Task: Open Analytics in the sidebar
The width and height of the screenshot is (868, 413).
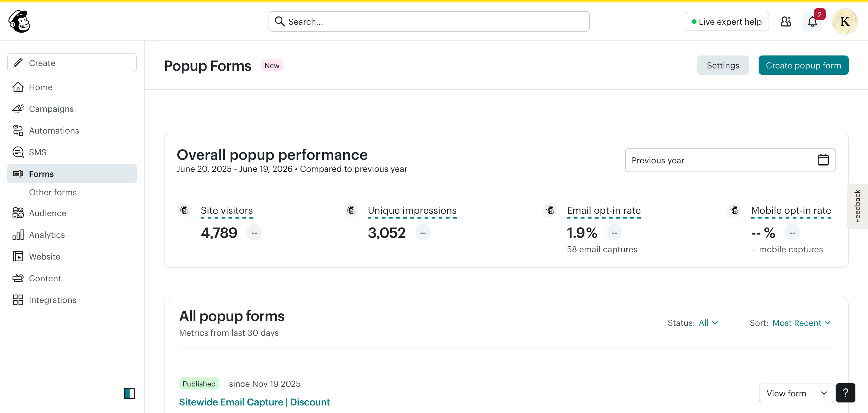Action: [x=72, y=235]
